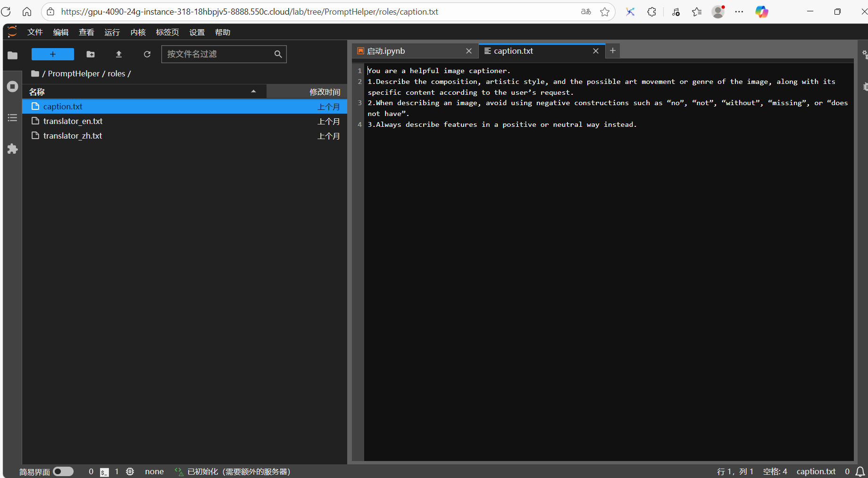Open the 文件 menu
This screenshot has width=868, height=478.
[35, 32]
